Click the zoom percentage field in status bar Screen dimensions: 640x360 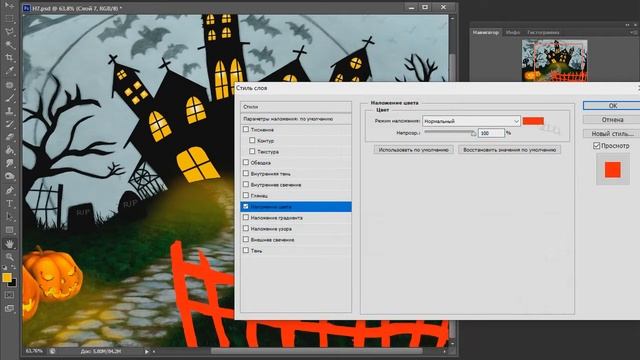[x=34, y=351]
